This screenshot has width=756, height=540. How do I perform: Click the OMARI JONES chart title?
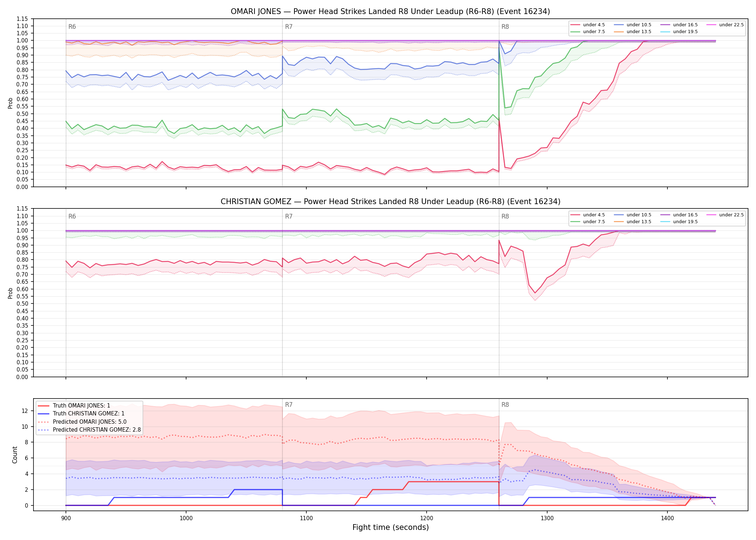[390, 12]
